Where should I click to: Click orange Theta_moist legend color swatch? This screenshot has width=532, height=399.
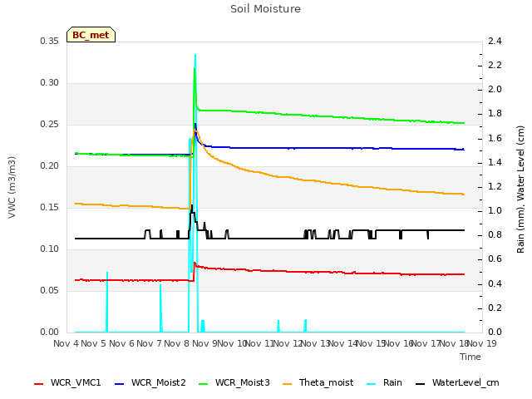click(288, 384)
